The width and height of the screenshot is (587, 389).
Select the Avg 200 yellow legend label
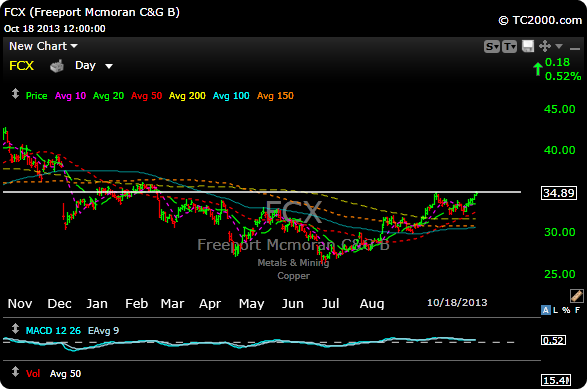(x=187, y=96)
